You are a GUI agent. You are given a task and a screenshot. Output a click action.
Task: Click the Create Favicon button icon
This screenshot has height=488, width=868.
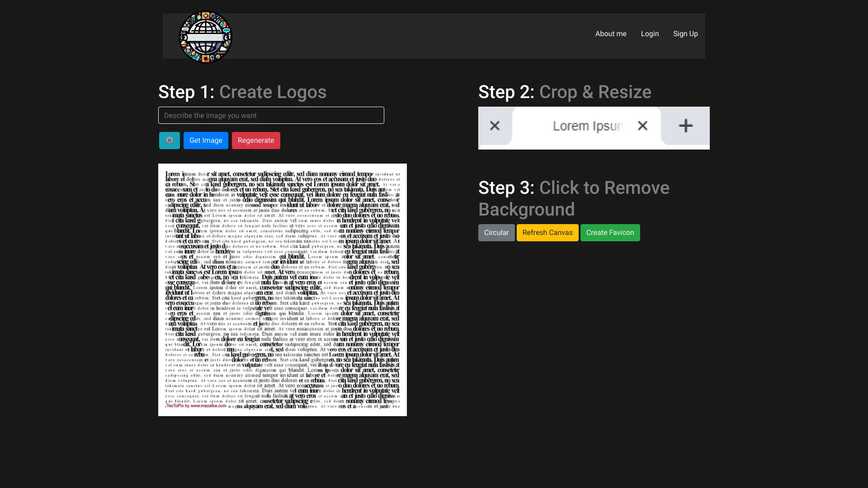click(610, 232)
